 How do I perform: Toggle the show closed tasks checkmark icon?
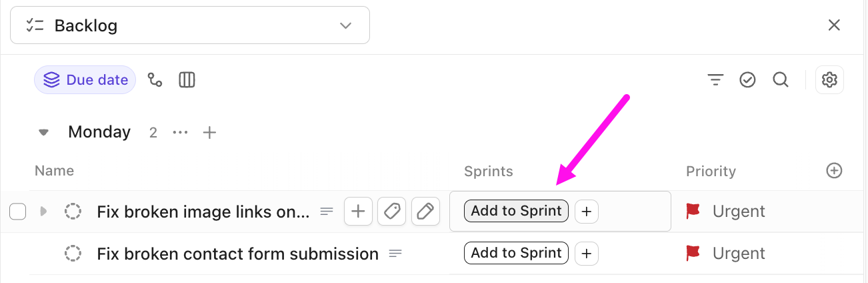pyautogui.click(x=747, y=80)
